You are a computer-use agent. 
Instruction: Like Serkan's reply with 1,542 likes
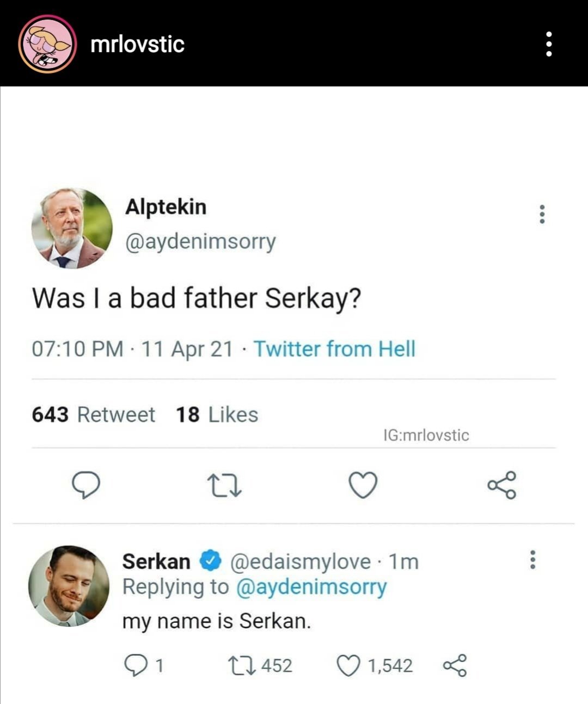348,665
